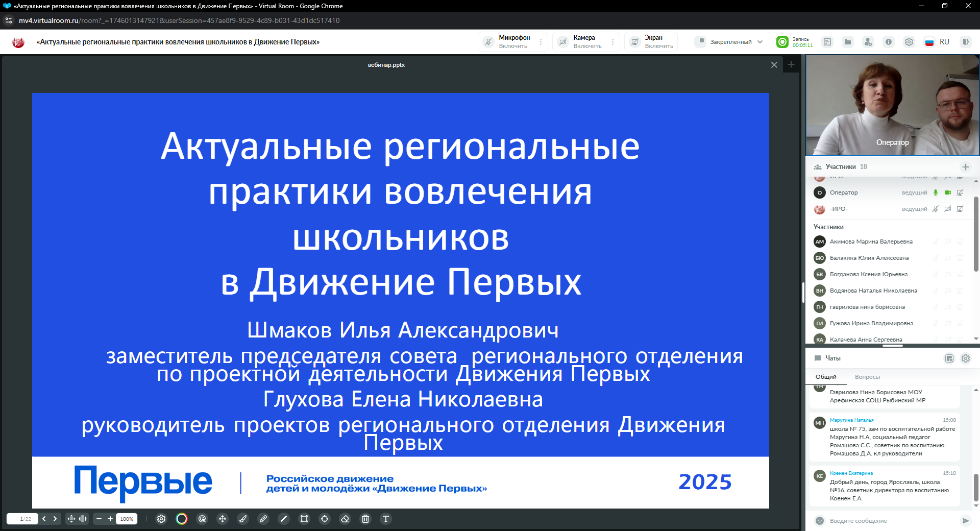Change language via RU flag selector
The image size is (980, 531).
(937, 42)
